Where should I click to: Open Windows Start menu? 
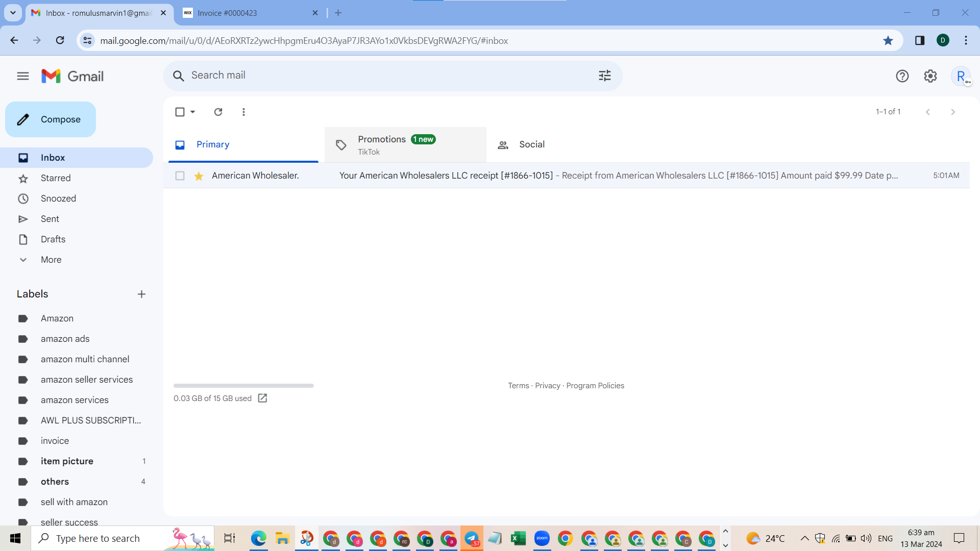point(15,538)
